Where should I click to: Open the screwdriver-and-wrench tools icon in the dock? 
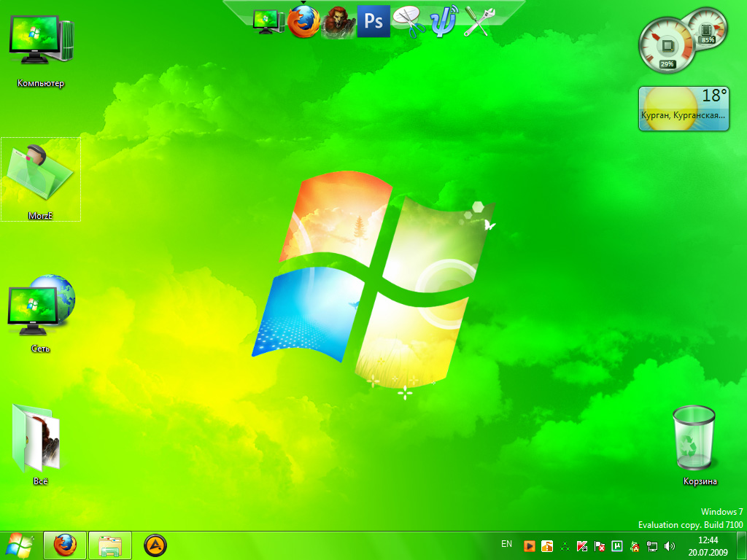(478, 22)
